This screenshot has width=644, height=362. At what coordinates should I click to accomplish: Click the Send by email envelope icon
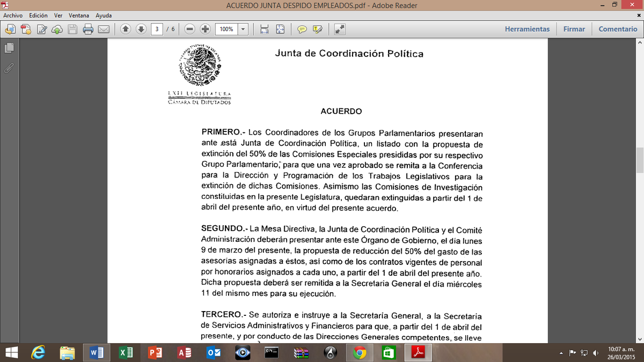104,29
